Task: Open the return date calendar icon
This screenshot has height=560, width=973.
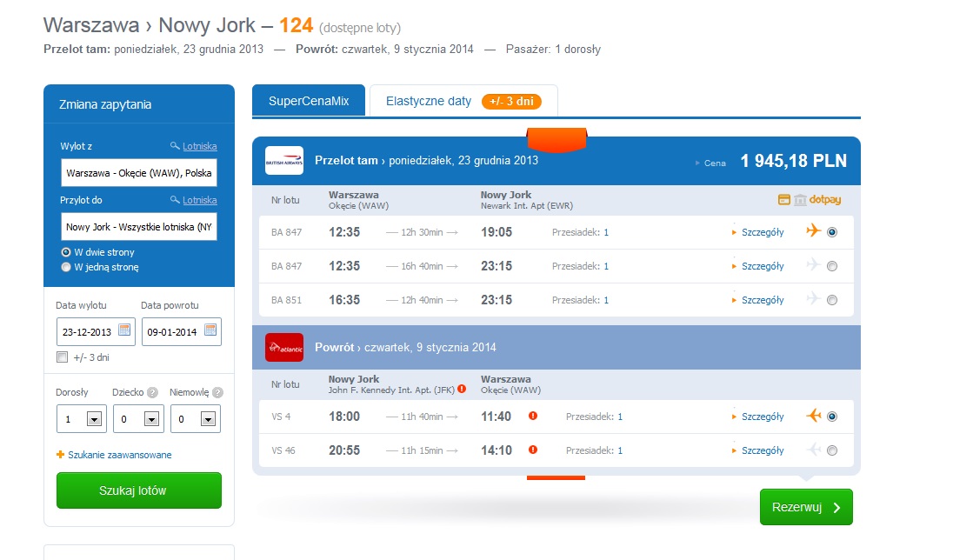Action: (210, 330)
